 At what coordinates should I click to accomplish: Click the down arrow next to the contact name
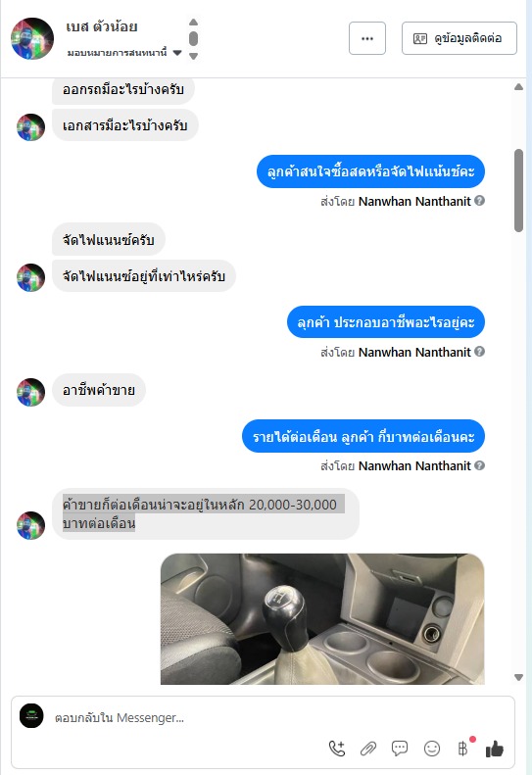click(194, 56)
